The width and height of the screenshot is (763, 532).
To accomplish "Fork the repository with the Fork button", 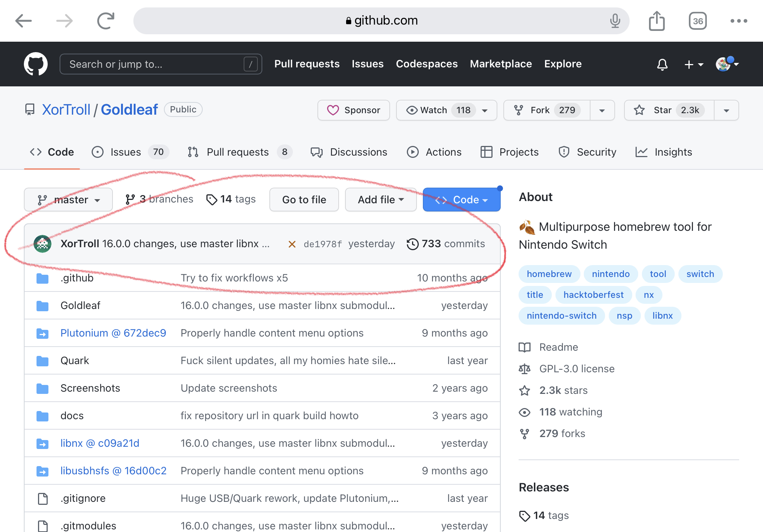I will 547,110.
